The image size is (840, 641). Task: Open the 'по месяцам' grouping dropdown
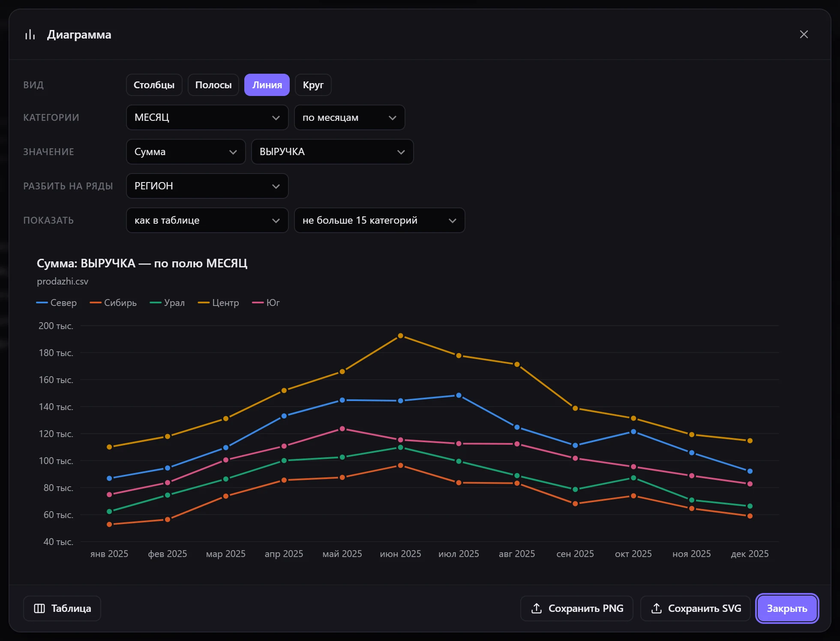[350, 117]
